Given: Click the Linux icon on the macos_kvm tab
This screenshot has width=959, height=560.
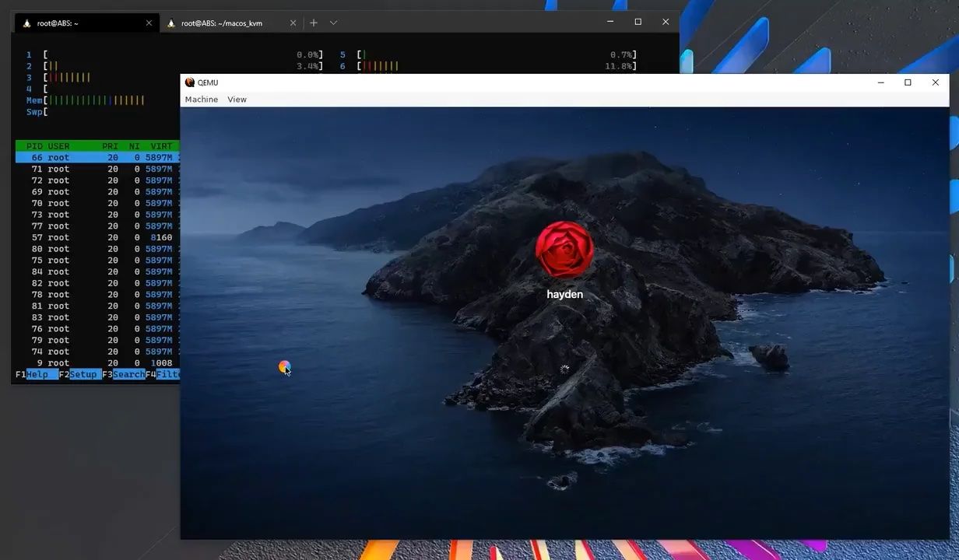Looking at the screenshot, I should [x=171, y=23].
